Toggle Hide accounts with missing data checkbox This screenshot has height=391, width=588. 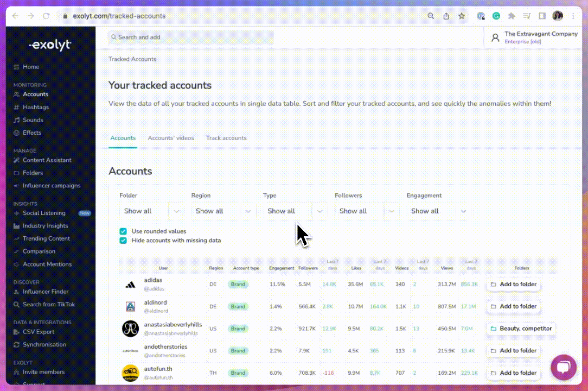123,241
